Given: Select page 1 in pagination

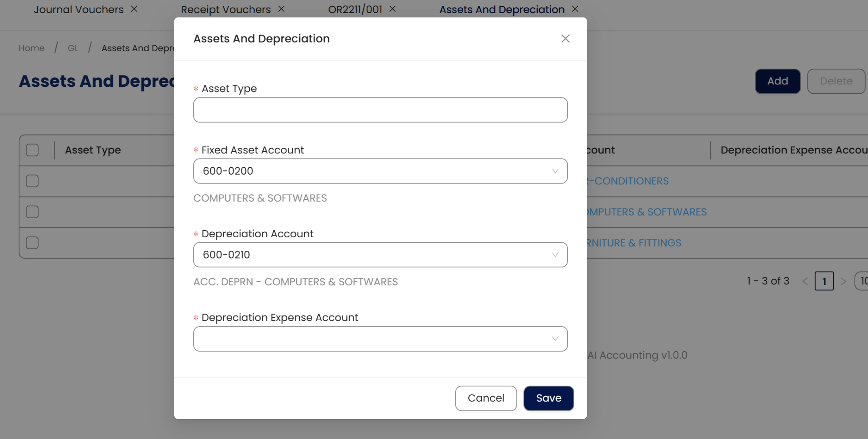Looking at the screenshot, I should (x=824, y=281).
